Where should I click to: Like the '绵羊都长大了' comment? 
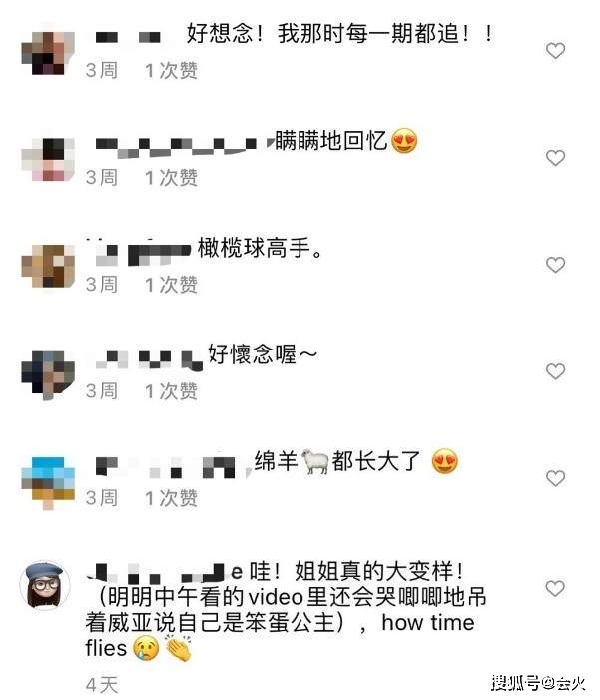click(555, 478)
